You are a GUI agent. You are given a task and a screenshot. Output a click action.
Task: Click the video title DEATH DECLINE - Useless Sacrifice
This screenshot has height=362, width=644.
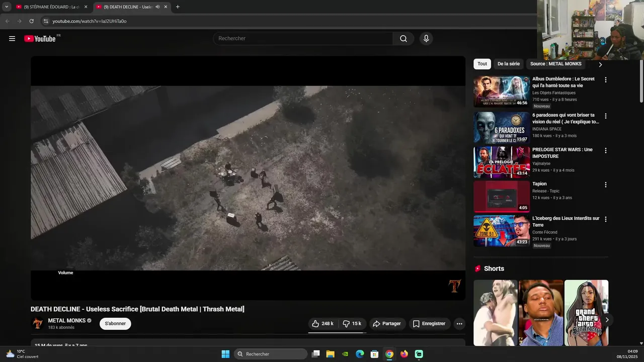(137, 309)
